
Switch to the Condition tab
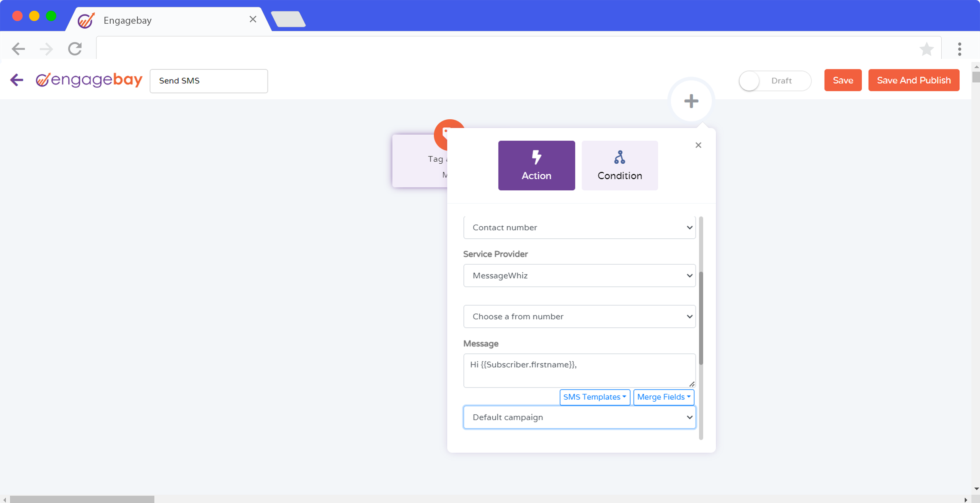coord(619,165)
